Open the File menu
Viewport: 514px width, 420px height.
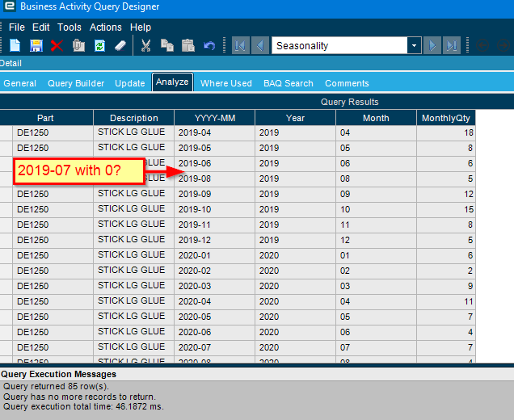[x=17, y=27]
